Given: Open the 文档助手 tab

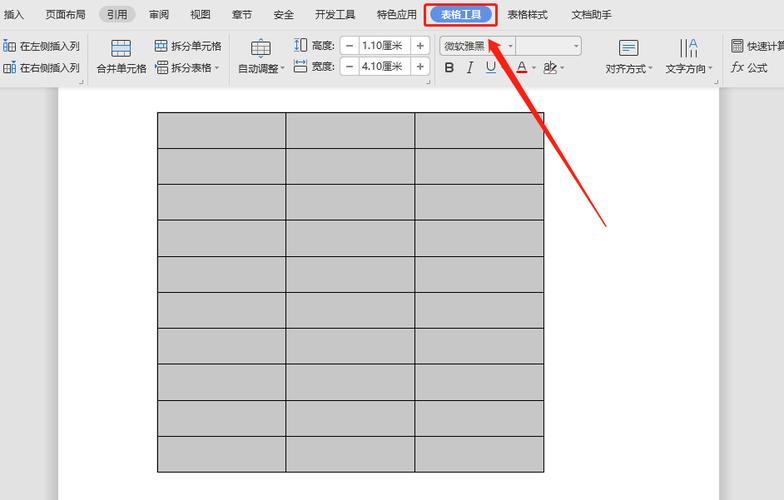Looking at the screenshot, I should 591,15.
